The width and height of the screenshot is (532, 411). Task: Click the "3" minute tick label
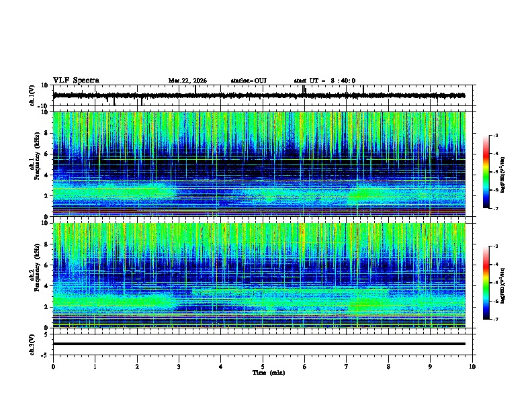tap(179, 367)
